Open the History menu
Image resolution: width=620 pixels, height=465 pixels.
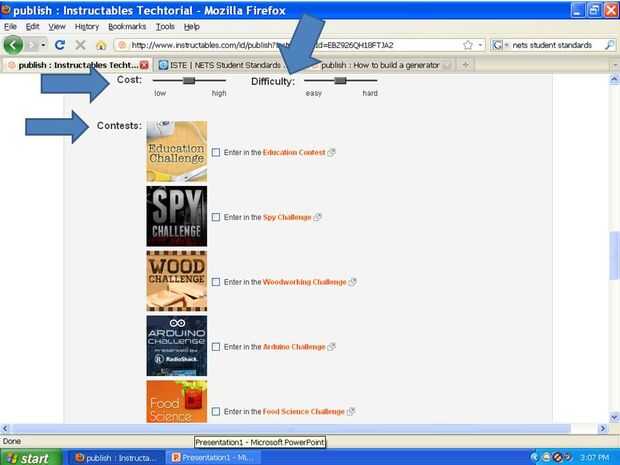pos(87,27)
